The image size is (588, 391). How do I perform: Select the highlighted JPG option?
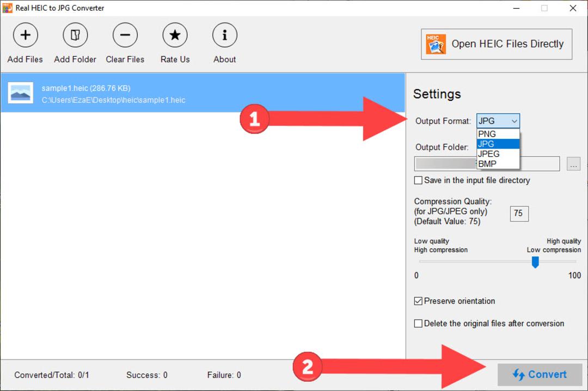(x=498, y=144)
